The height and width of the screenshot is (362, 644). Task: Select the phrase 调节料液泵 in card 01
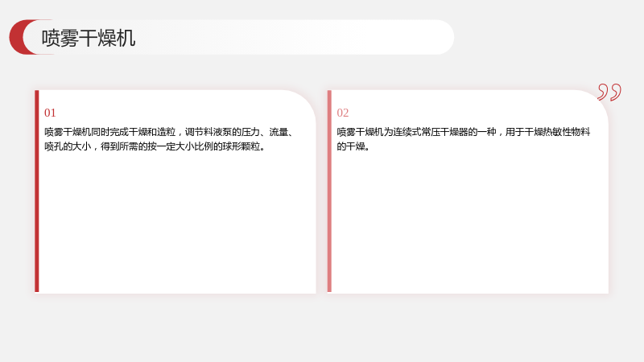tap(208, 132)
